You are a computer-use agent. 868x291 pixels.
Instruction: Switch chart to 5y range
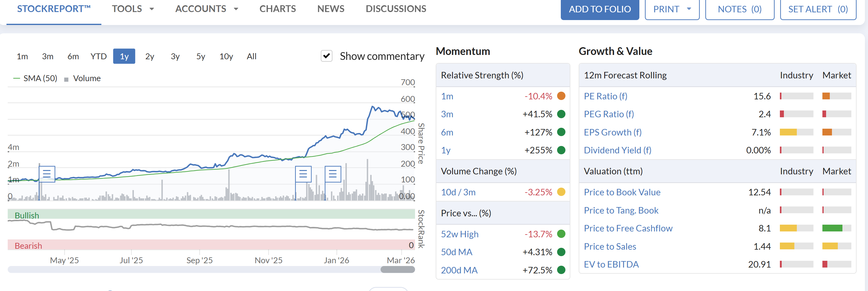(201, 56)
